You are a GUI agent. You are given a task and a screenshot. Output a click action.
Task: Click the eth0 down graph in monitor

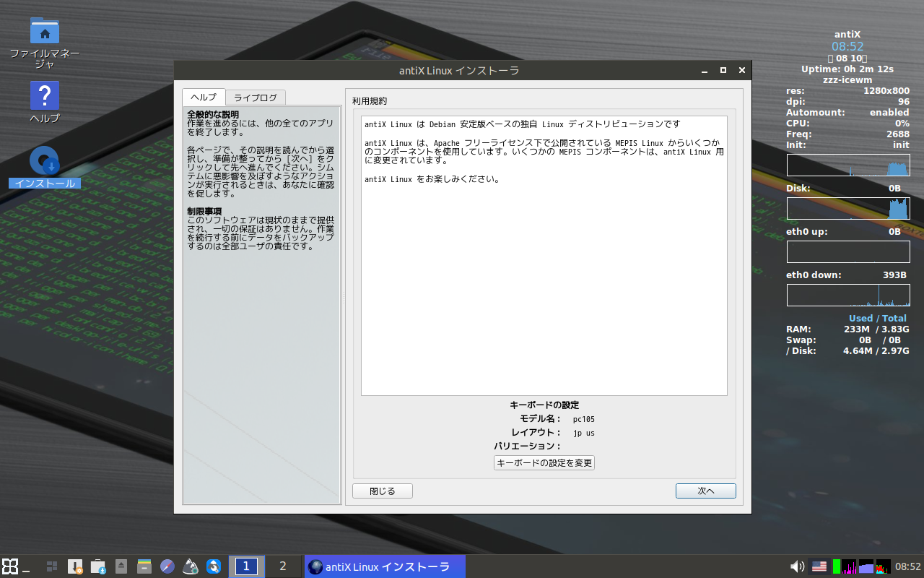pos(848,296)
